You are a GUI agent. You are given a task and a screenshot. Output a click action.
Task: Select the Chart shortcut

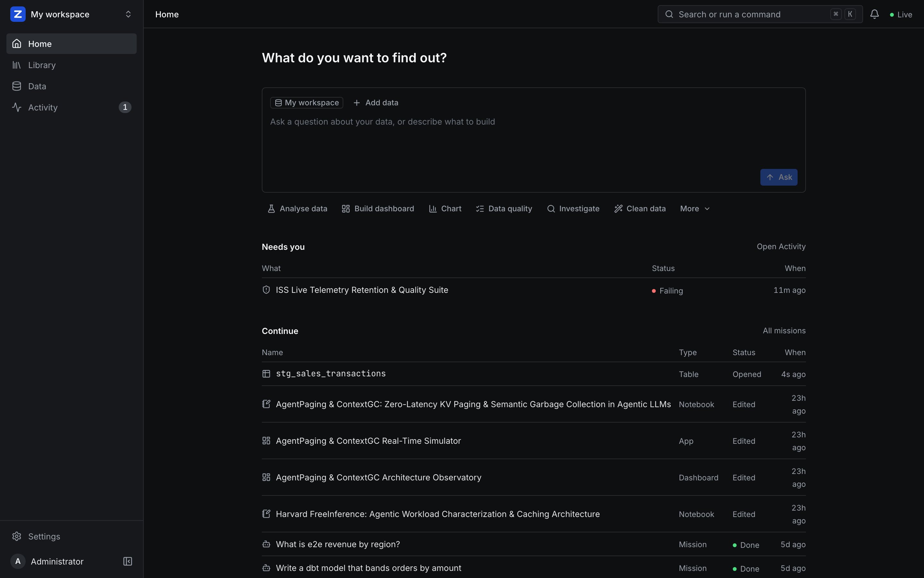[445, 209]
